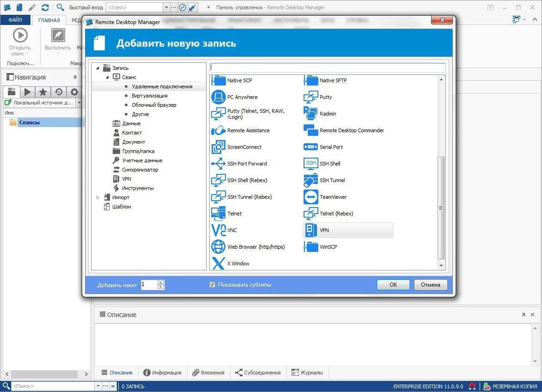Select the WinSCP entry
Screen dimensions: 542x392
320,247
